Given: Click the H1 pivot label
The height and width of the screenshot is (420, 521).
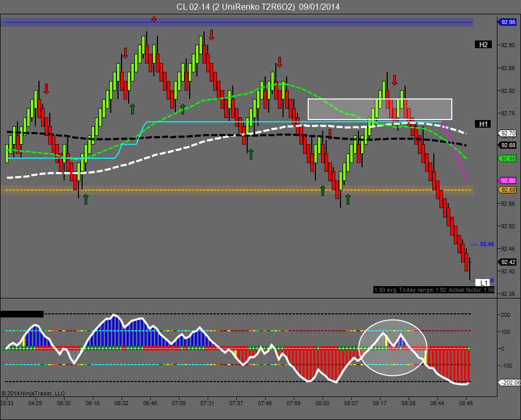Looking at the screenshot, I should click(x=483, y=124).
